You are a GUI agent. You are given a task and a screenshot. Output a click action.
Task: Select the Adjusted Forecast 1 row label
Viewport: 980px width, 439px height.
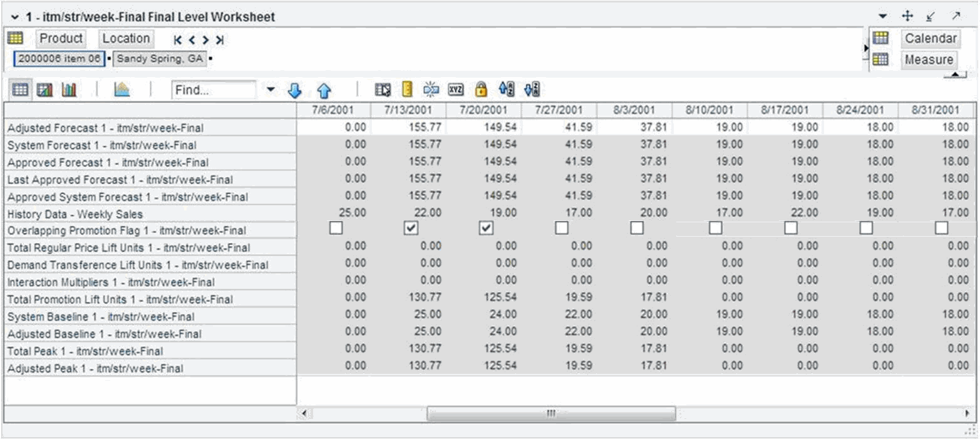pos(150,128)
